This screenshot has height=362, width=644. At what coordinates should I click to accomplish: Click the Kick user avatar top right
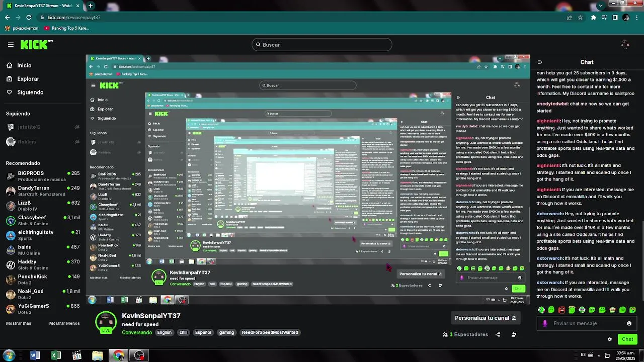[625, 45]
